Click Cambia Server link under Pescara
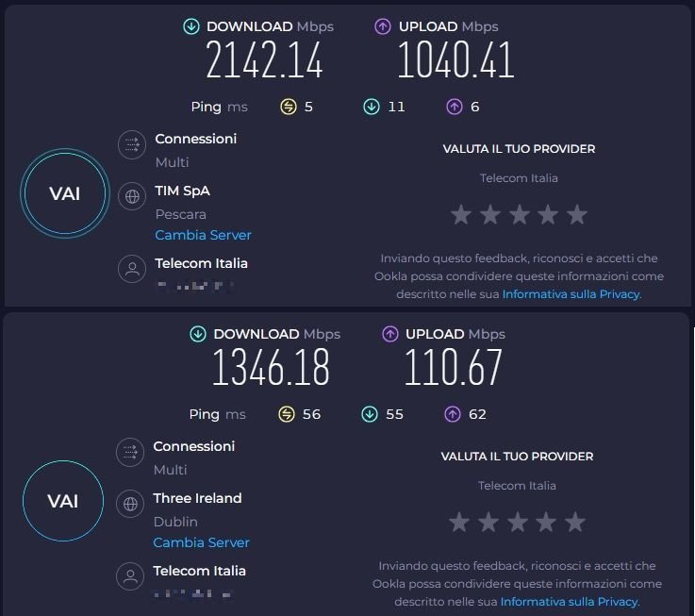This screenshot has height=616, width=695. coord(203,235)
